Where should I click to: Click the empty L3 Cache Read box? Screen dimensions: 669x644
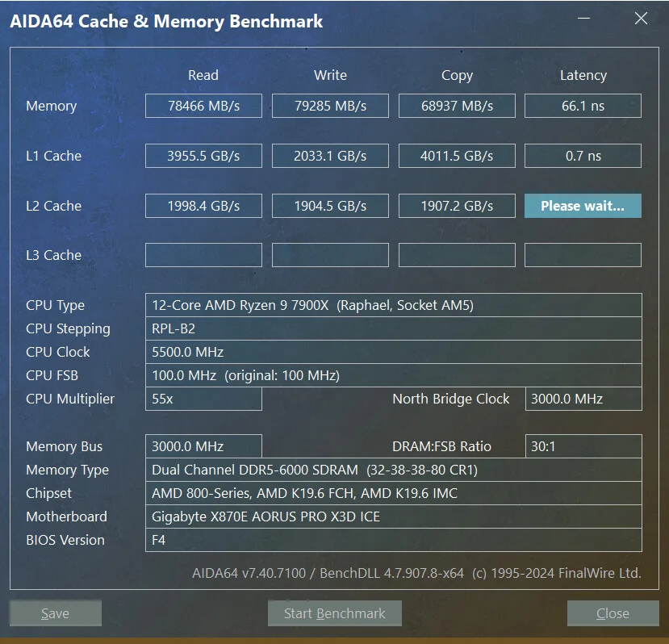203,255
